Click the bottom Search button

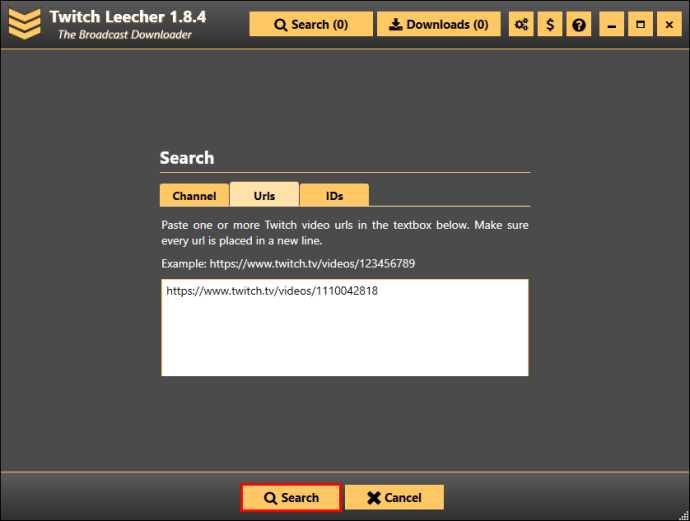[x=291, y=498]
